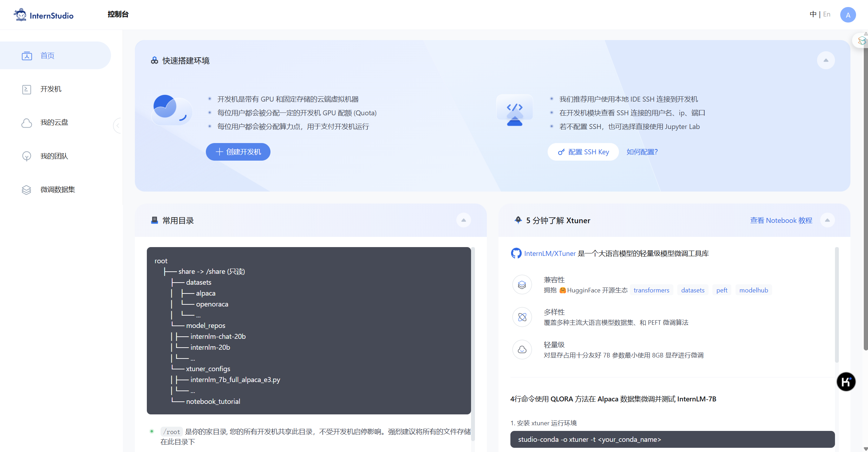868x452 pixels.
Task: Go to 我的云盘 in the sidebar
Action: [x=54, y=123]
